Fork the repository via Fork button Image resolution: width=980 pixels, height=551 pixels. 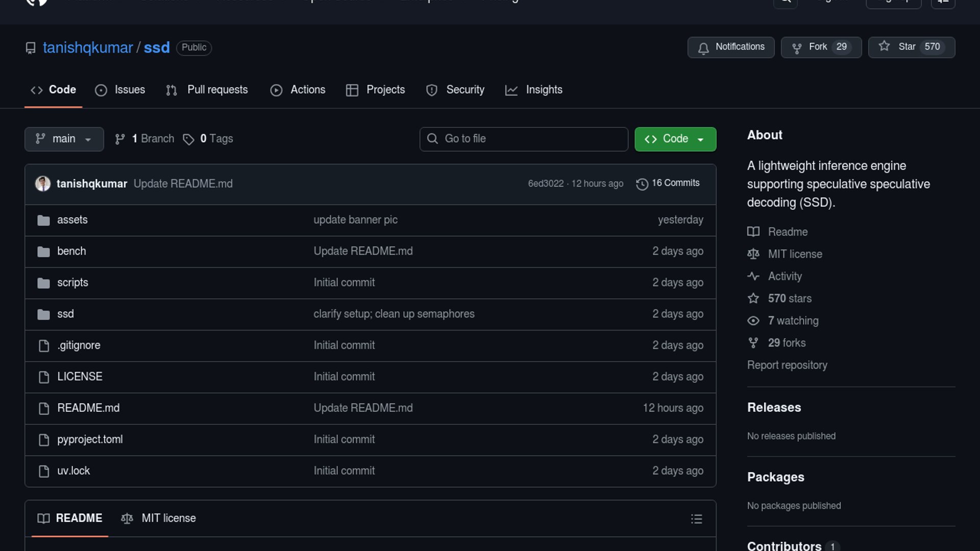821,47
